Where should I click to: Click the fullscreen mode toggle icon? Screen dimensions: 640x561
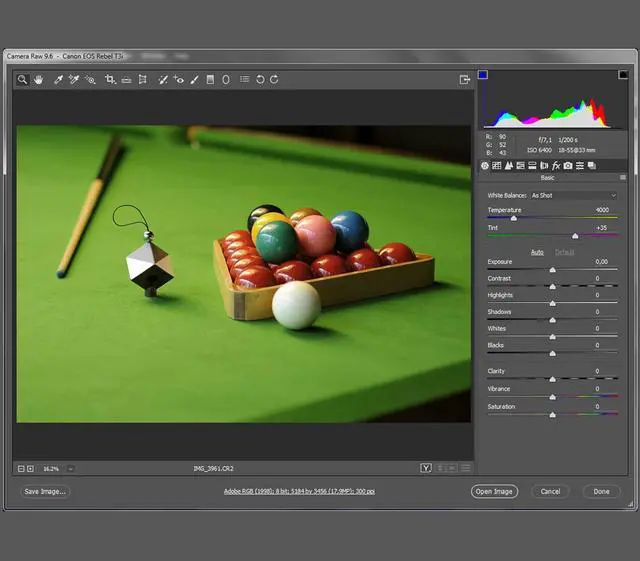point(464,79)
